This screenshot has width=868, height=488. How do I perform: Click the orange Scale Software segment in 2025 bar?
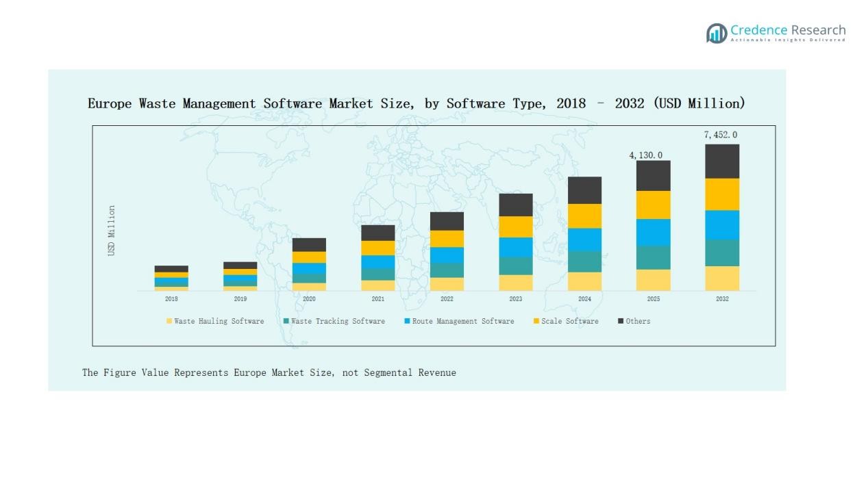point(653,205)
